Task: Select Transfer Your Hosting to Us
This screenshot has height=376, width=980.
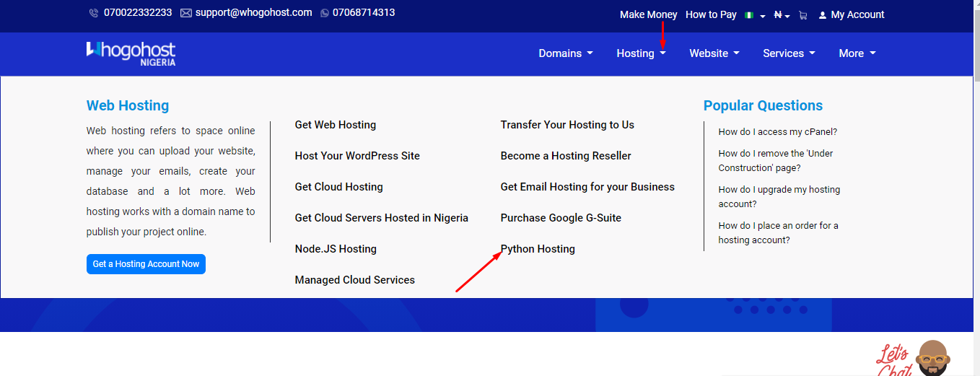Action: point(567,125)
